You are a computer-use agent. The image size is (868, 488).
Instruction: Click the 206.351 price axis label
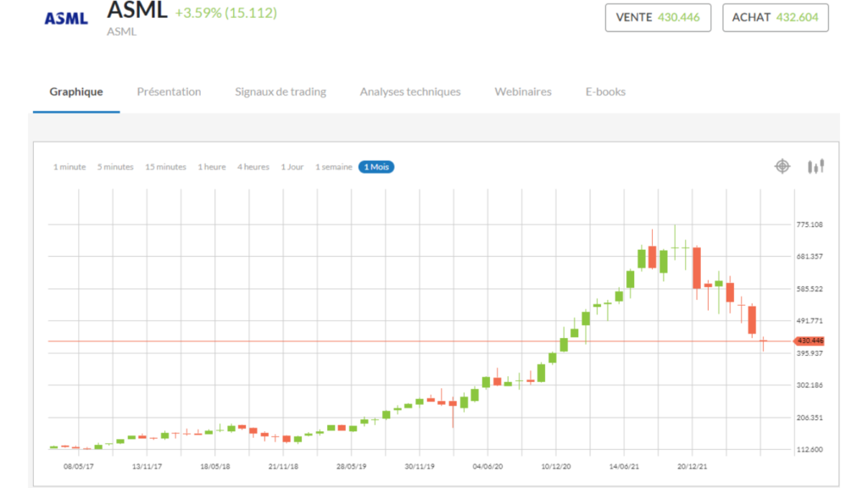point(810,418)
